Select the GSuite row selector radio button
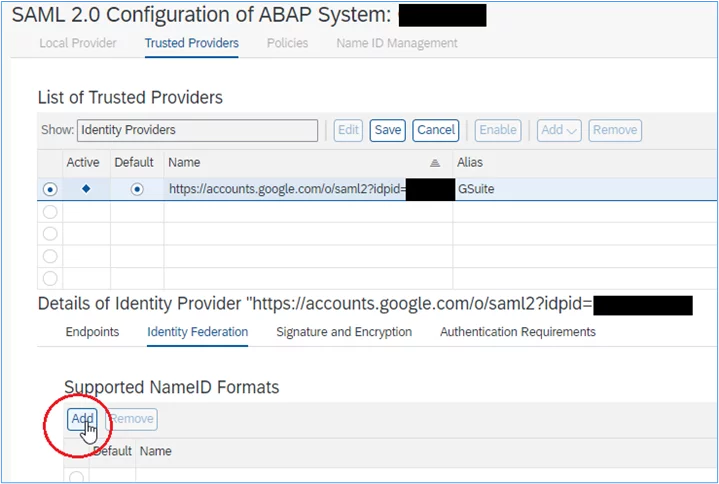This screenshot has width=719, height=484. tap(50, 189)
